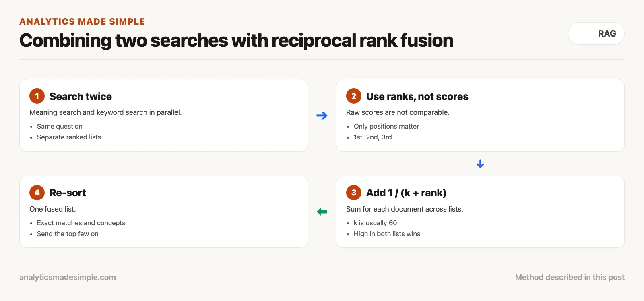Image resolution: width=644 pixels, height=301 pixels.
Task: Click the "ANALYTICS MADE SIMPLE" header label
Action: [82, 21]
